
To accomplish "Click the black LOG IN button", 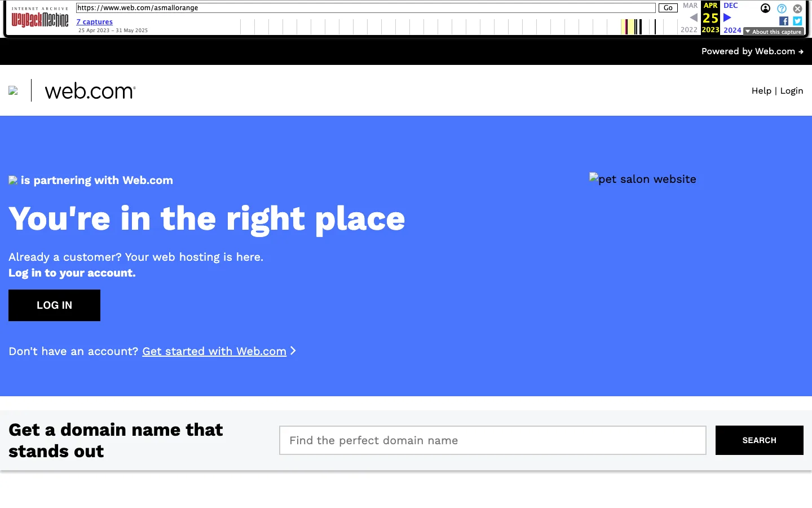I will 54,305.
